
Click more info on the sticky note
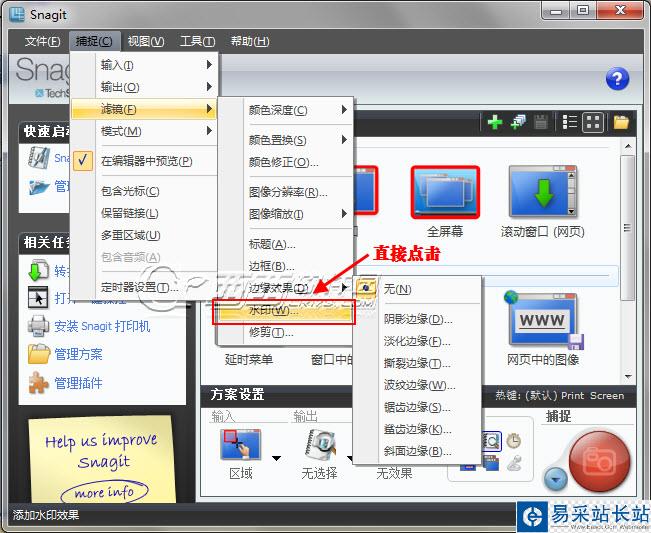(x=104, y=492)
